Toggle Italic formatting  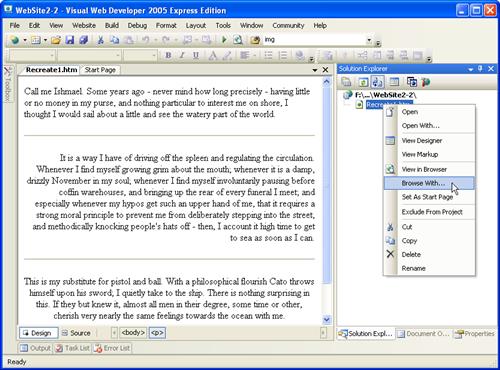point(182,55)
